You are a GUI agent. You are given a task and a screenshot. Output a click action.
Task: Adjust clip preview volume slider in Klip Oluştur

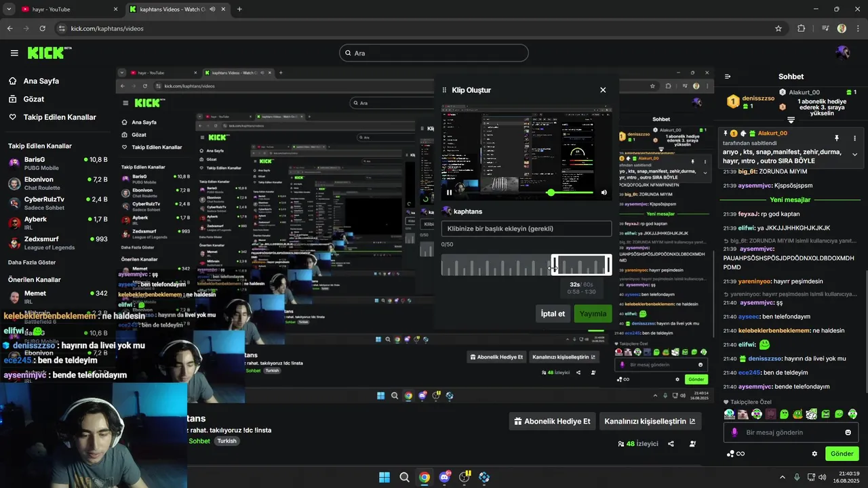coord(570,192)
